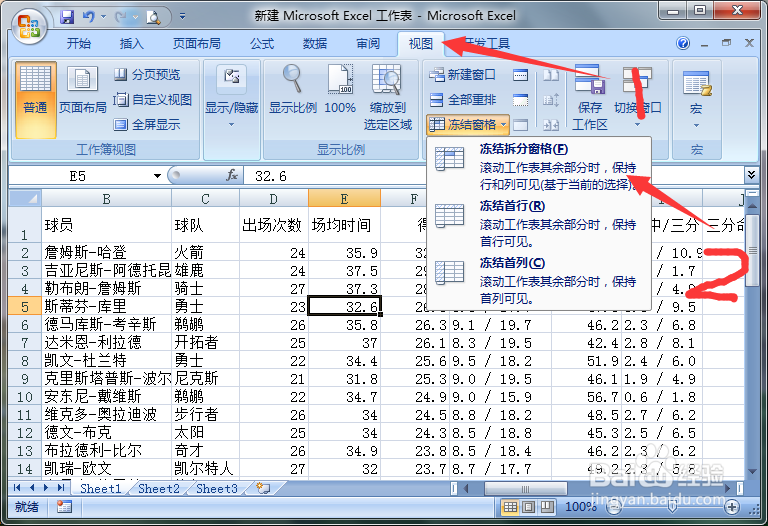Screen dimensions: 768x526
Task: Click the insert worksheet tab icon
Action: pos(264,488)
